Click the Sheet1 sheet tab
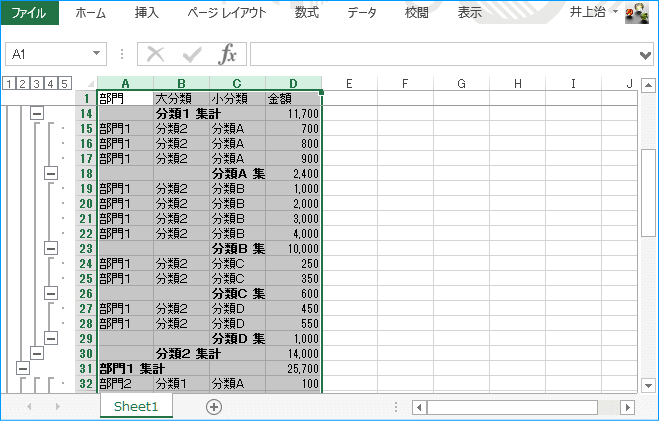 [x=136, y=406]
